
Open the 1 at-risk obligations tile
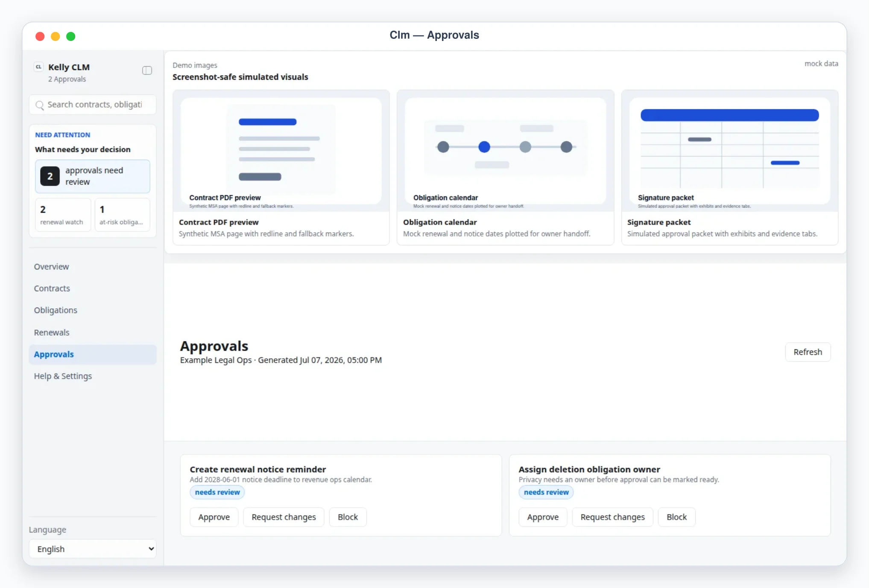click(122, 215)
